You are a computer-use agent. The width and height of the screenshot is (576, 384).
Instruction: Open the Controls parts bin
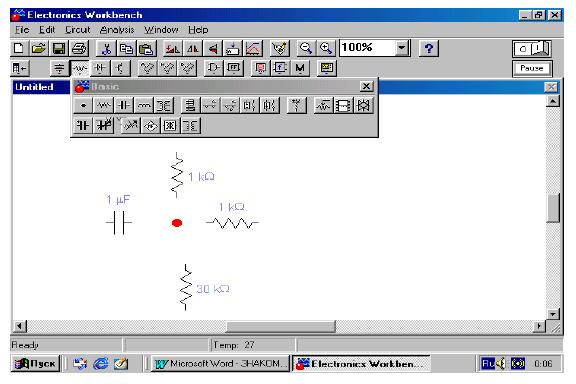point(280,68)
